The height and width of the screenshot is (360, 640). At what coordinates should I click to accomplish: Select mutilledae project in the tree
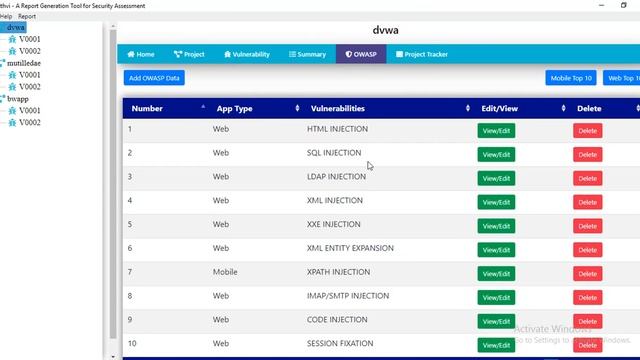coord(24,63)
